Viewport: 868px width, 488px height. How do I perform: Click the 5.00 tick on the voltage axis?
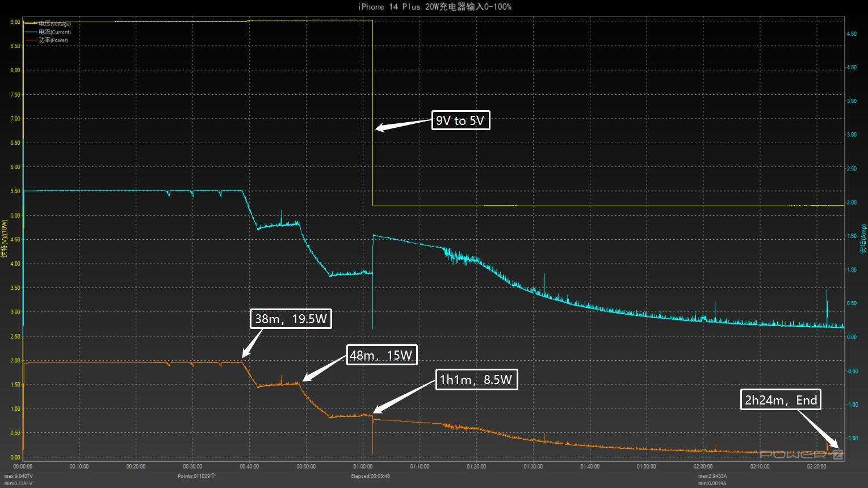pos(15,215)
